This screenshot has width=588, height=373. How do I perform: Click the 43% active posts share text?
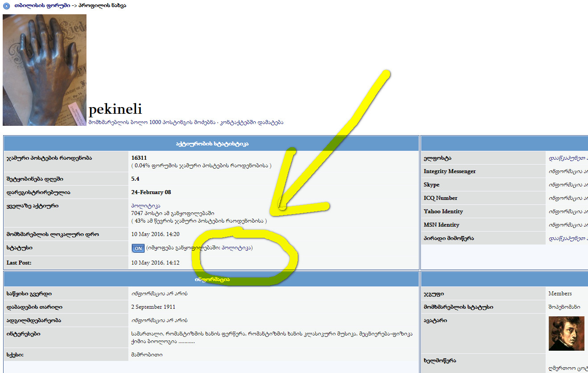[199, 221]
